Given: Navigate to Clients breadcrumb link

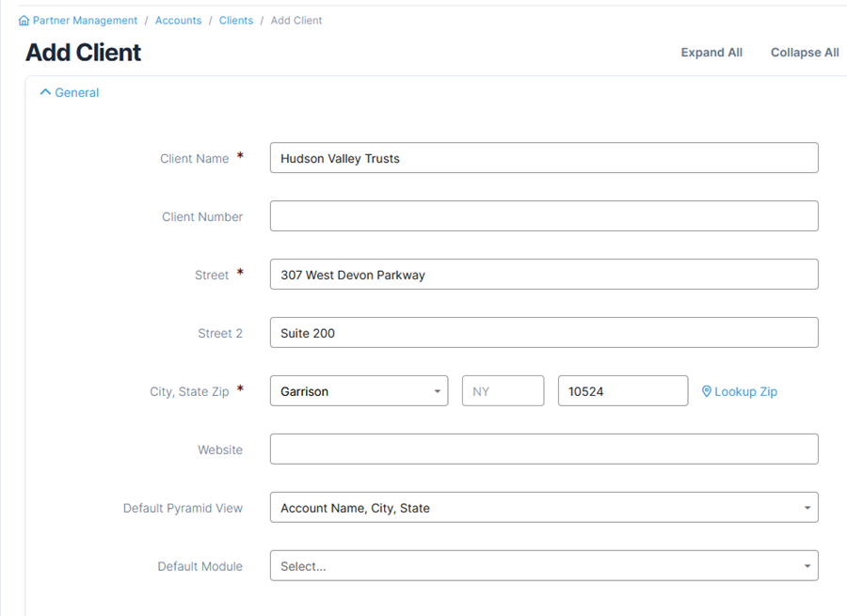Looking at the screenshot, I should 236,21.
